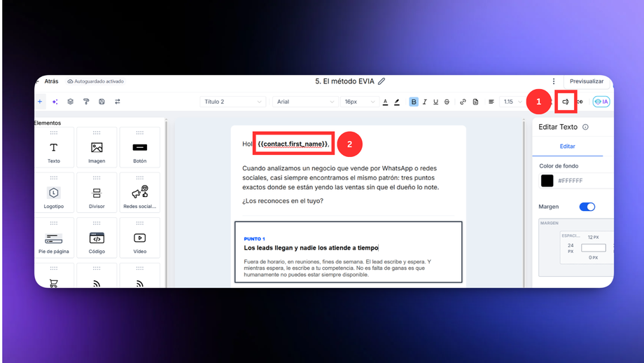Select the Video element
Viewport: 644px width, 363px height.
[139, 238]
